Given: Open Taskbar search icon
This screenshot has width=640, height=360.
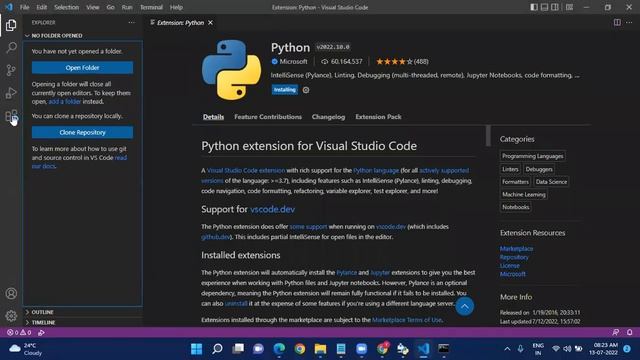Looking at the screenshot, I should point(217,349).
